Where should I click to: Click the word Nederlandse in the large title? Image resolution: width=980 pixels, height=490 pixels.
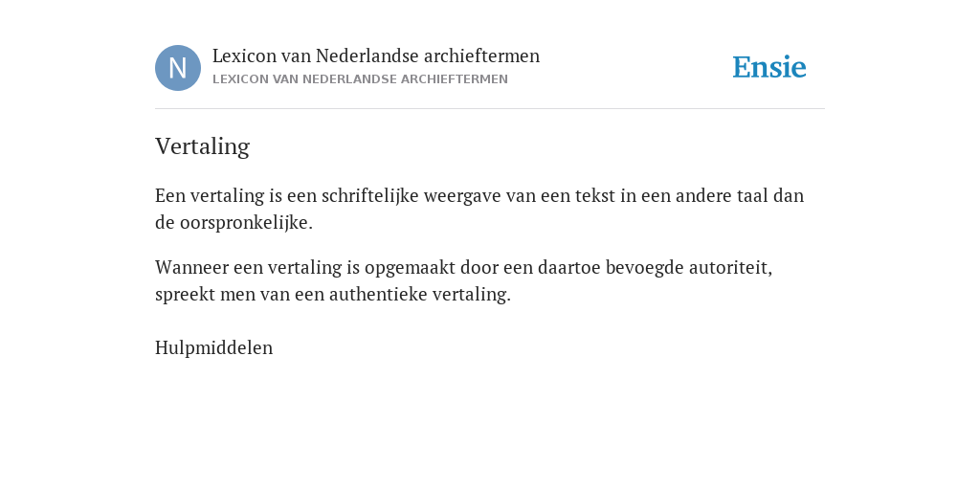tap(367, 56)
